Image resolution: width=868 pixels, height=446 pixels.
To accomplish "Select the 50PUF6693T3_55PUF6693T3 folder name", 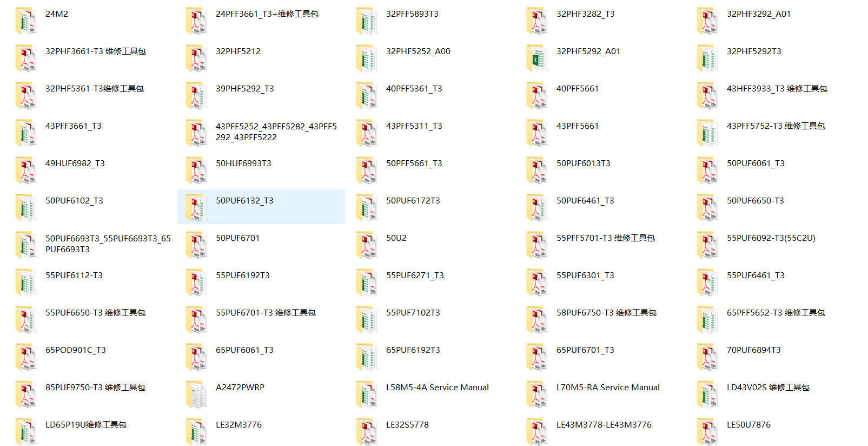I will point(108,244).
